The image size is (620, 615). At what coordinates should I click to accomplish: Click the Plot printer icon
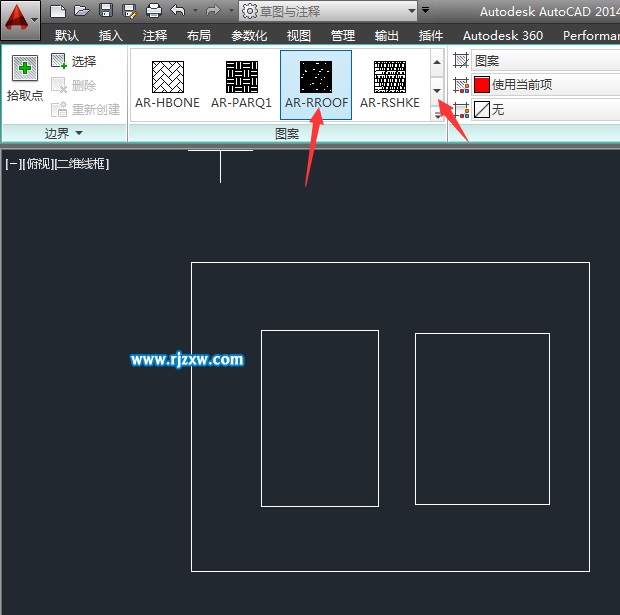pos(154,11)
